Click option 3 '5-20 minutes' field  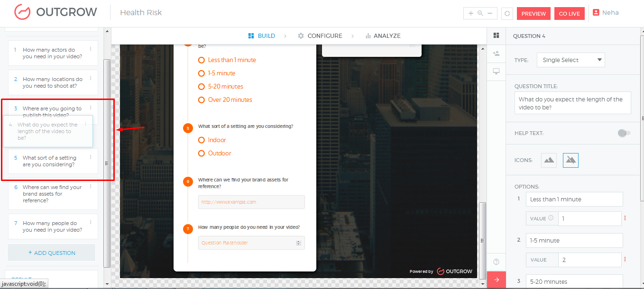574,281
